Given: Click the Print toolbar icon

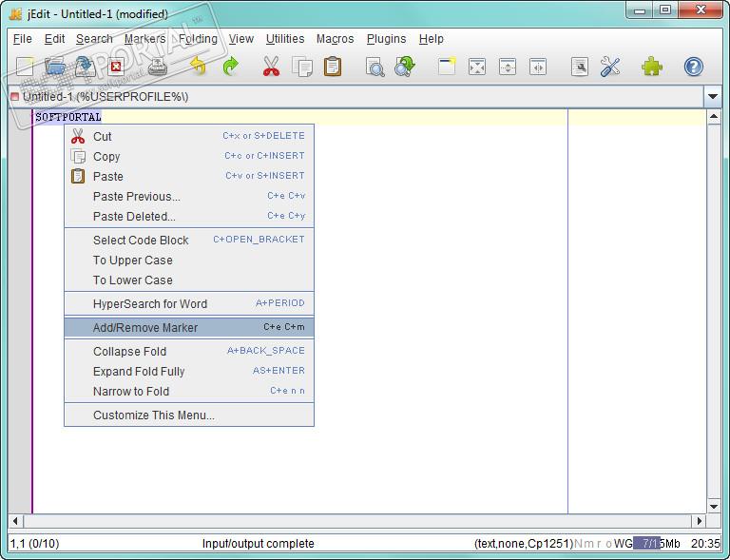Looking at the screenshot, I should (x=158, y=67).
